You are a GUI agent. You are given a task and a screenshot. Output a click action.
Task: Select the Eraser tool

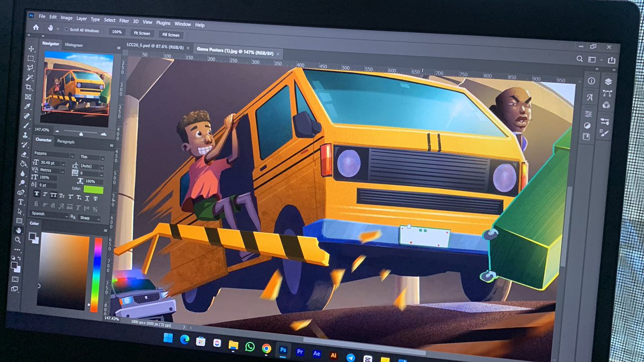[24, 154]
